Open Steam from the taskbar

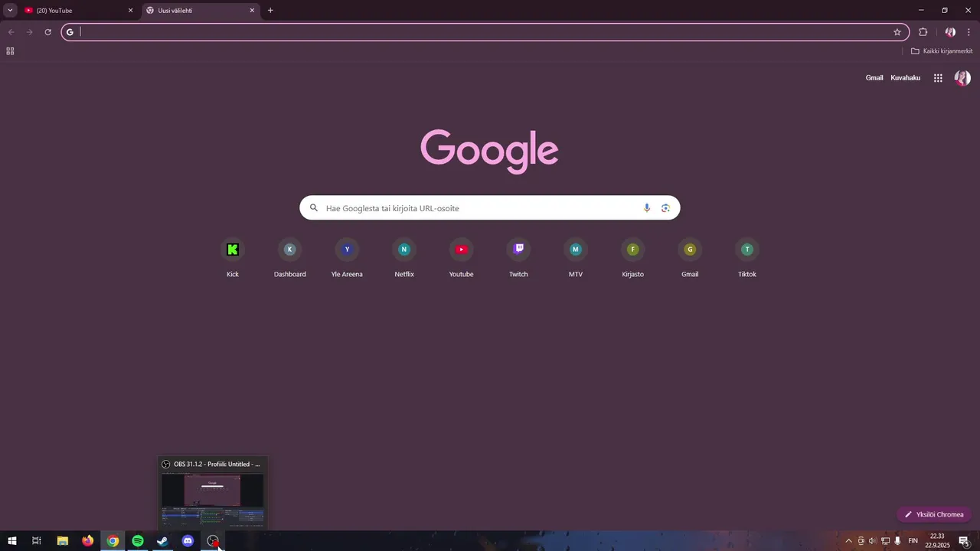pyautogui.click(x=162, y=541)
